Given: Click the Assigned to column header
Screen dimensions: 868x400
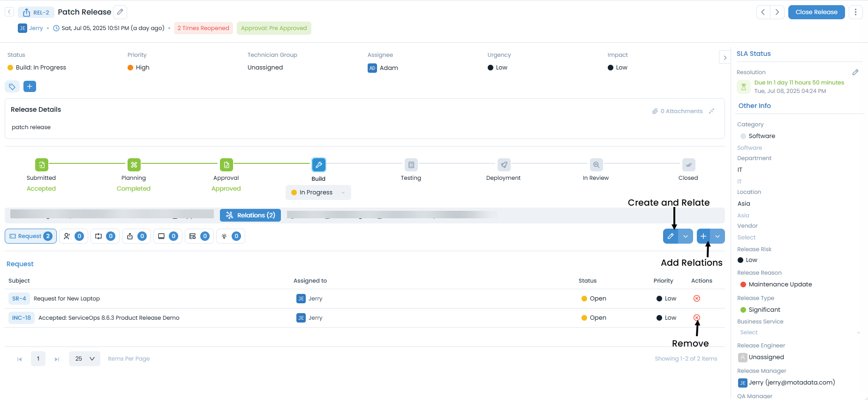Looking at the screenshot, I should click(310, 281).
